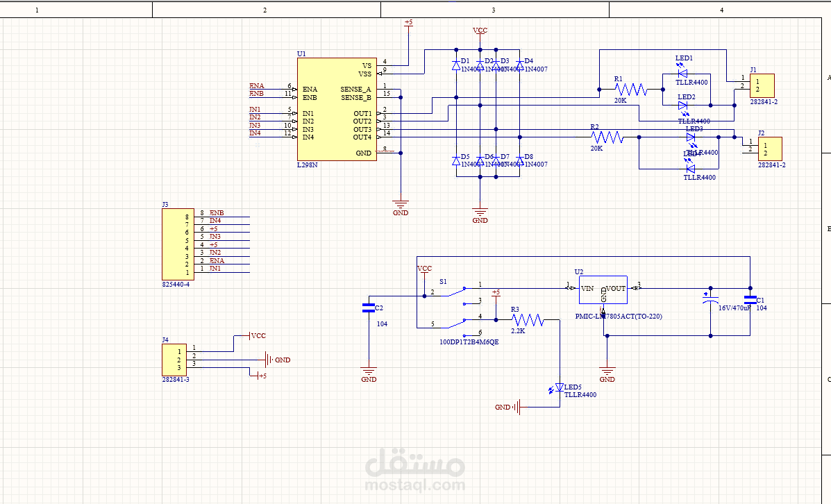Select the IN3 net label at J3 pin 5

(x=215, y=237)
